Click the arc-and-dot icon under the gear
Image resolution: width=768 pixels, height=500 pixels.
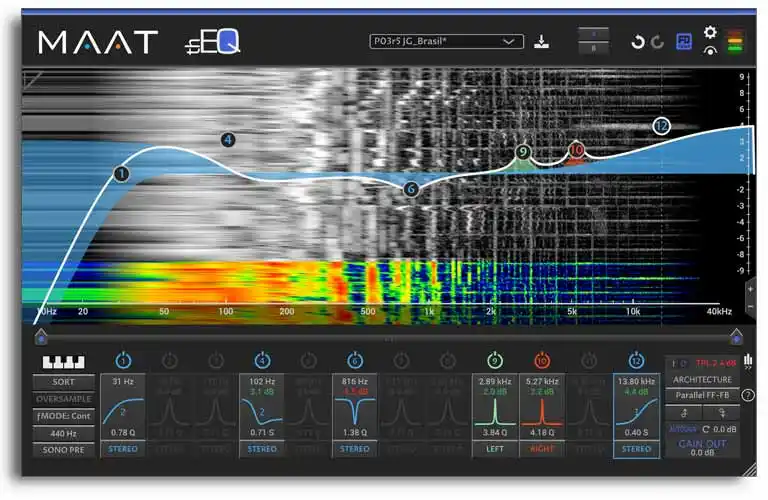(x=710, y=50)
